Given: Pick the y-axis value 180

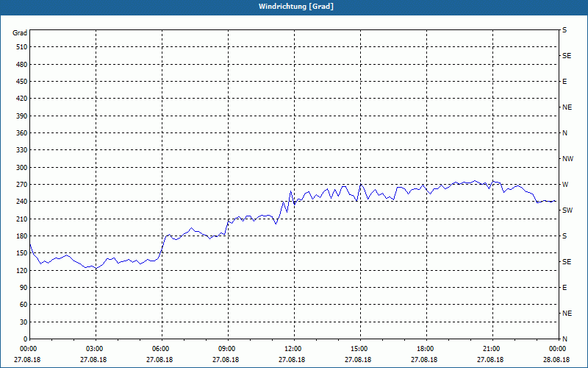Looking at the screenshot, I should click(22, 236).
